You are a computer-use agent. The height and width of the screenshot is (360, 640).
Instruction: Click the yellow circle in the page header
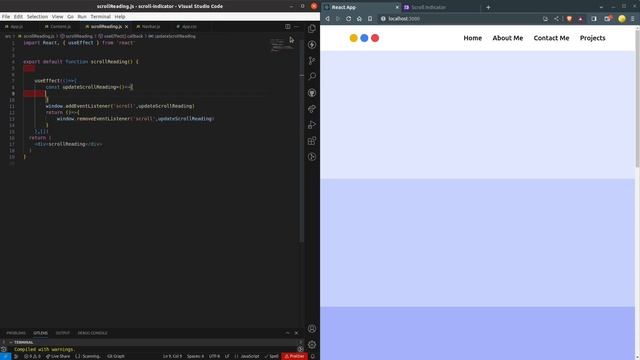coord(353,38)
